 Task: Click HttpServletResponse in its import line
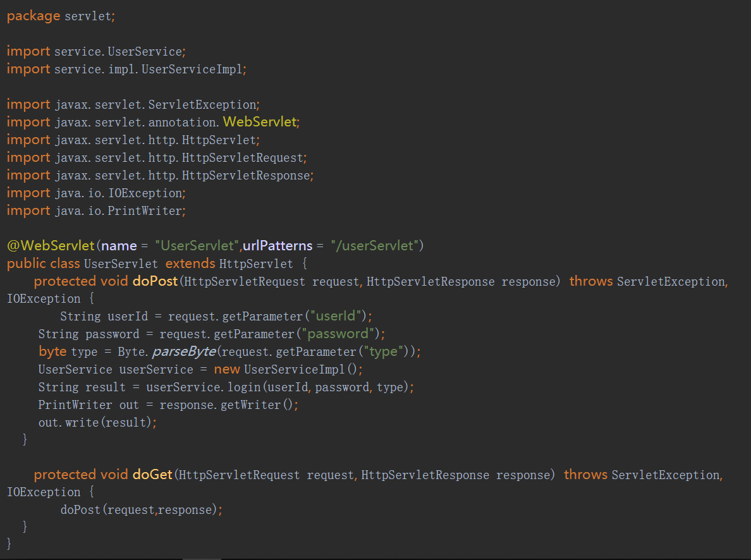point(247,175)
